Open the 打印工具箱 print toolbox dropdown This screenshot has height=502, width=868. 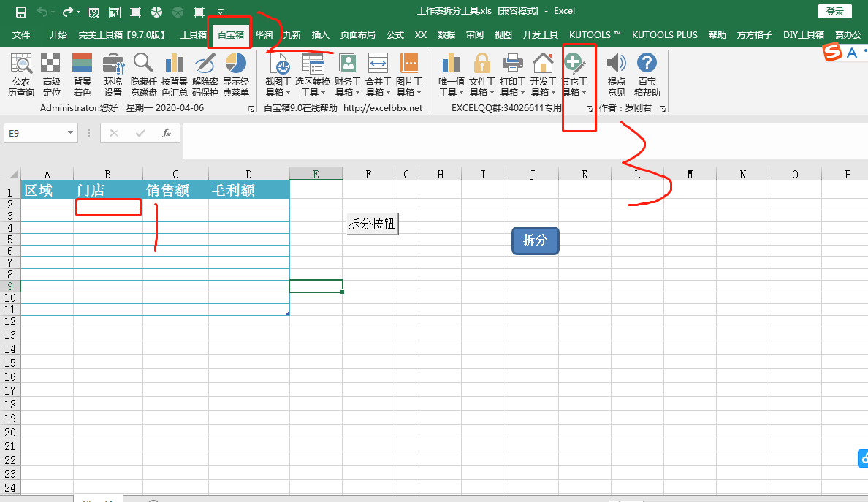[513, 75]
